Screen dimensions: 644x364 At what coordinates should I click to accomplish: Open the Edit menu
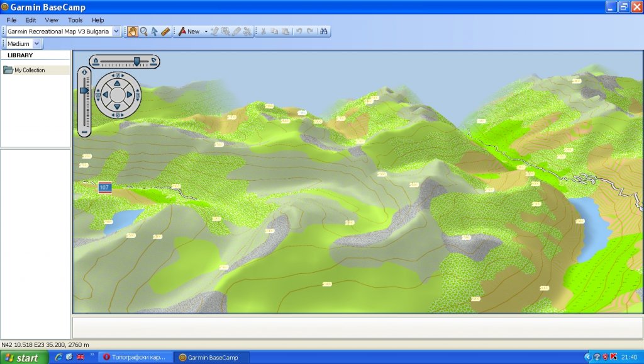pyautogui.click(x=31, y=20)
